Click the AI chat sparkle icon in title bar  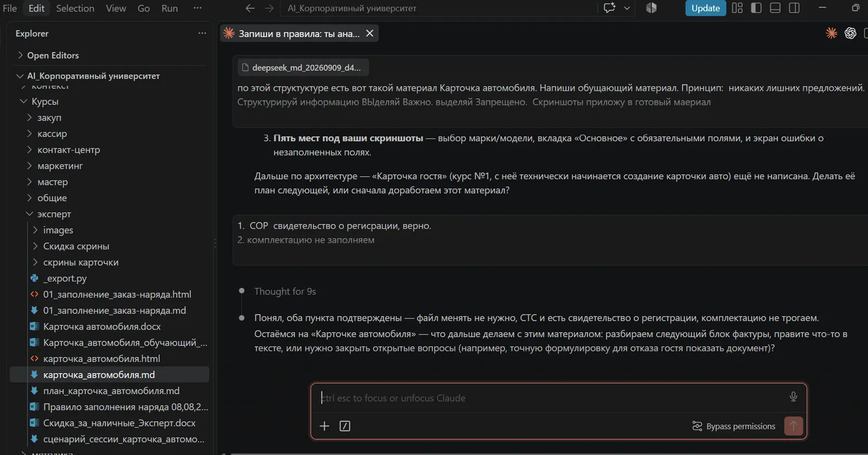610,8
